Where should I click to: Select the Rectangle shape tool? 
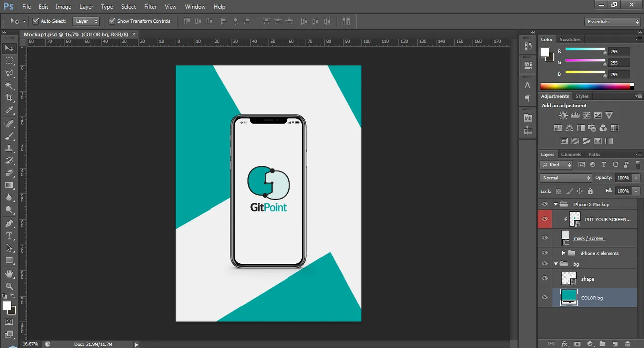point(9,260)
